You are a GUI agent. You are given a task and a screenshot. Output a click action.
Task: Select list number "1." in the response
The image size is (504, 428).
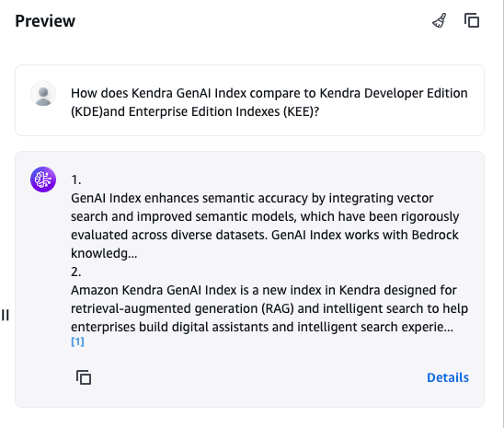75,179
